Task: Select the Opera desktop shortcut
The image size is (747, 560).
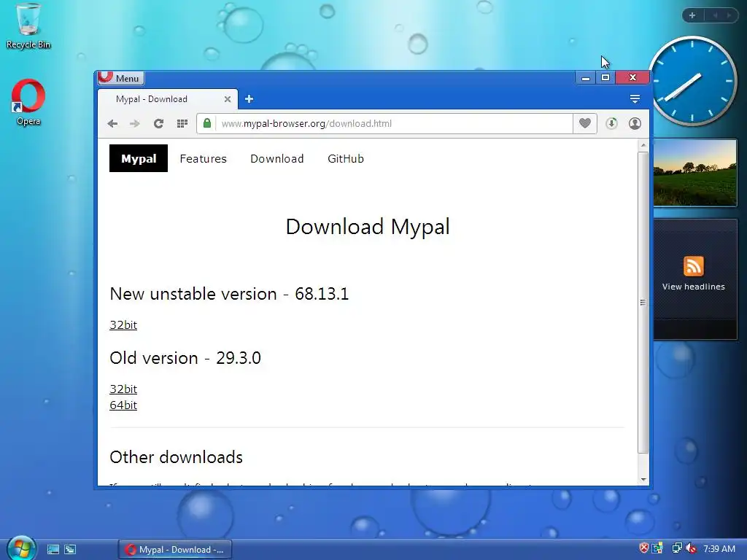Action: 28,102
